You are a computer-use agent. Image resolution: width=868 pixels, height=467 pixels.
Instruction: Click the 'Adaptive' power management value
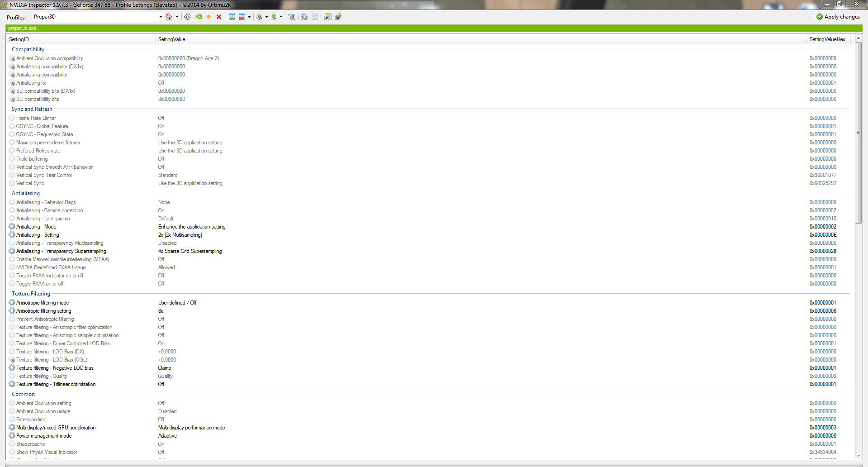[x=167, y=436]
